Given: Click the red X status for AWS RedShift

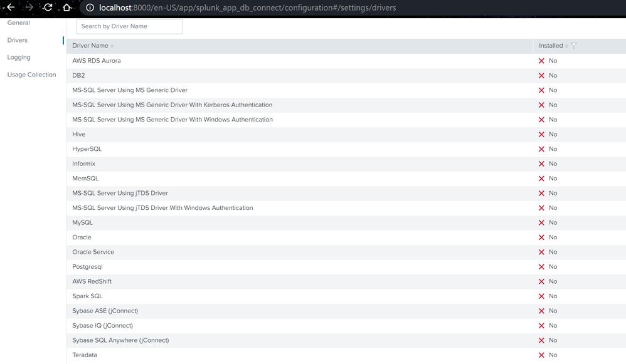Looking at the screenshot, I should coord(541,282).
